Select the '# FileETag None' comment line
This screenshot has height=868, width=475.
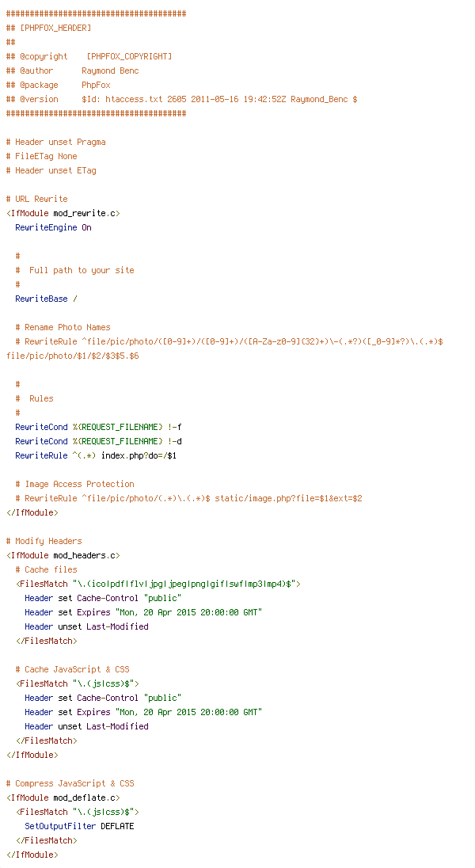pos(41,156)
